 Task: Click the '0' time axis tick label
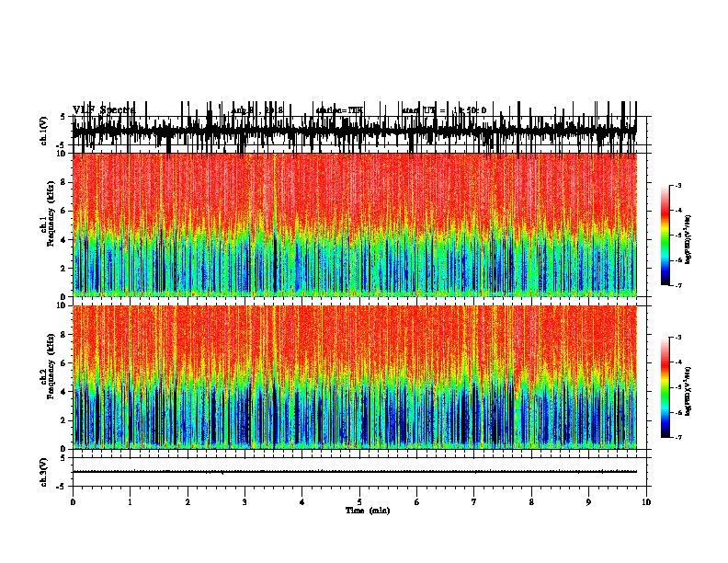73,502
